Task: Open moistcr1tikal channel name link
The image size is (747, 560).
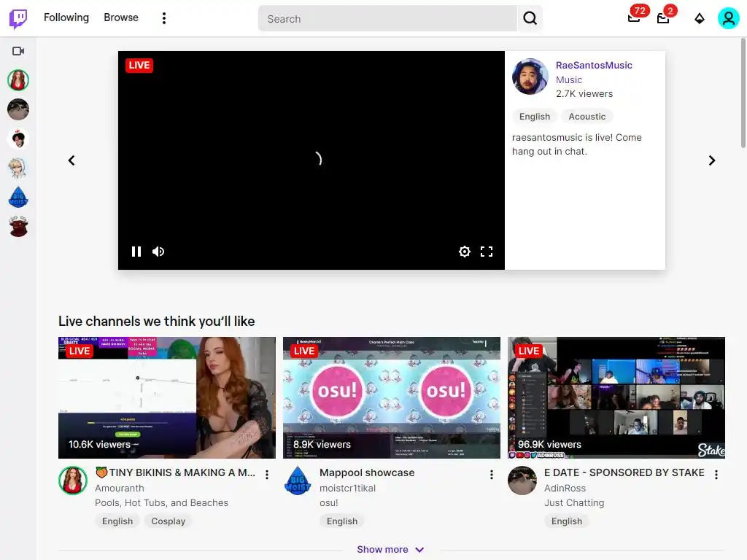Action: click(347, 488)
